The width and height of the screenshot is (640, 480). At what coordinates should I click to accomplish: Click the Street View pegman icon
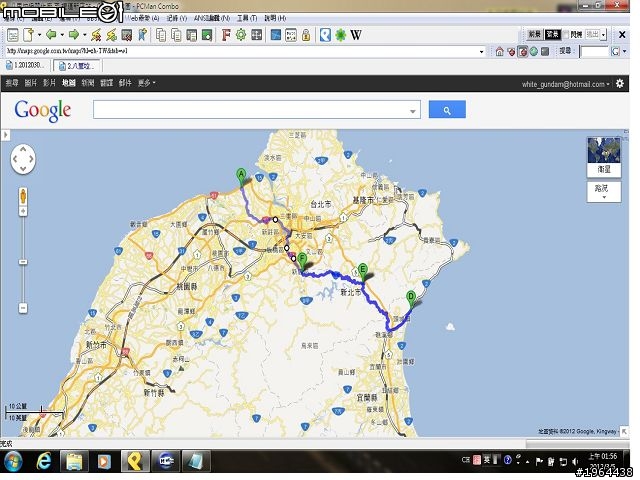[x=23, y=194]
